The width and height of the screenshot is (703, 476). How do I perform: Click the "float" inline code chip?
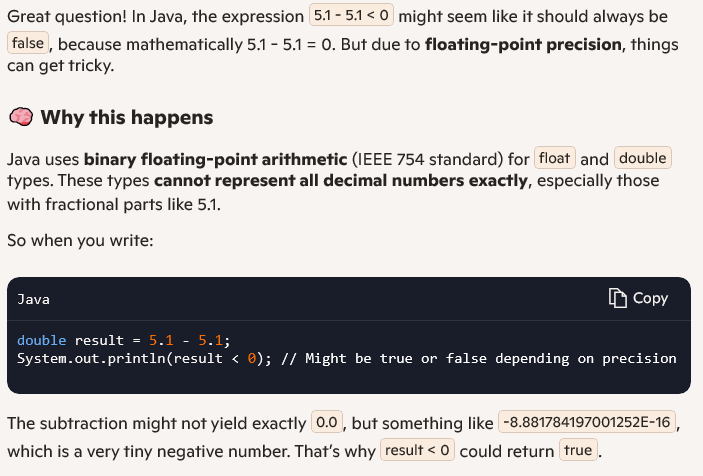pos(554,158)
